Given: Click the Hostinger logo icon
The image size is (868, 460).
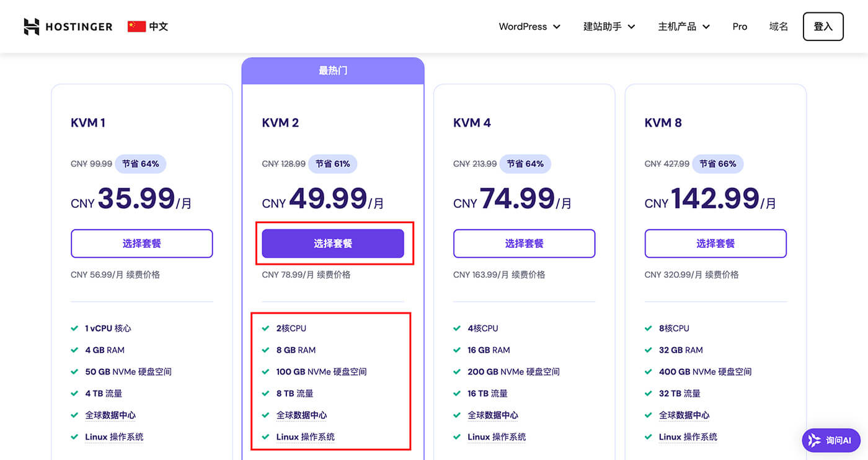Looking at the screenshot, I should click(x=32, y=27).
